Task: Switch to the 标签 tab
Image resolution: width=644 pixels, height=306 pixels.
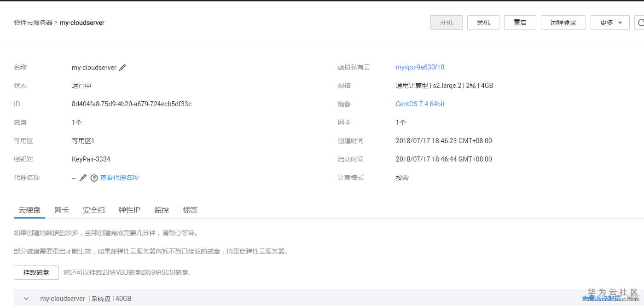Action: 190,210
